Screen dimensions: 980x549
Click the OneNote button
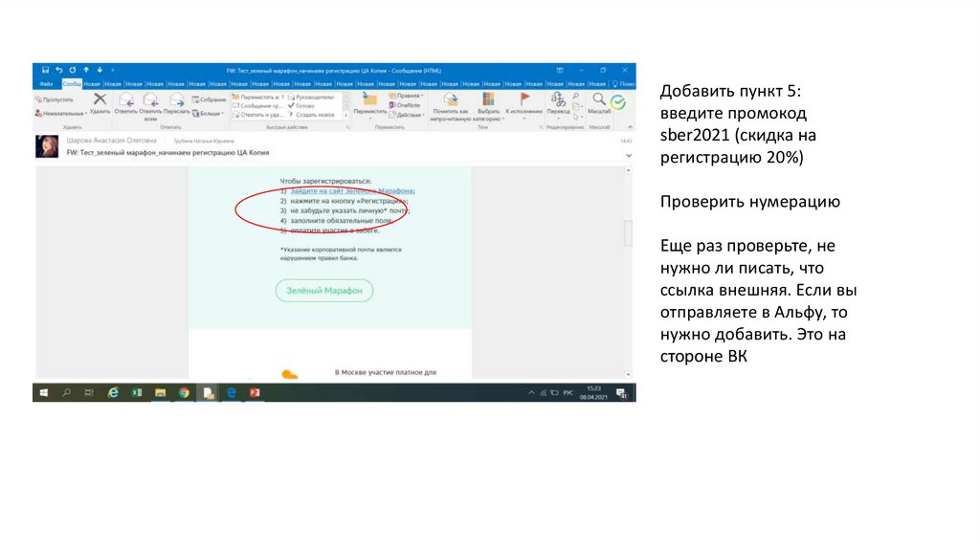click(x=405, y=105)
